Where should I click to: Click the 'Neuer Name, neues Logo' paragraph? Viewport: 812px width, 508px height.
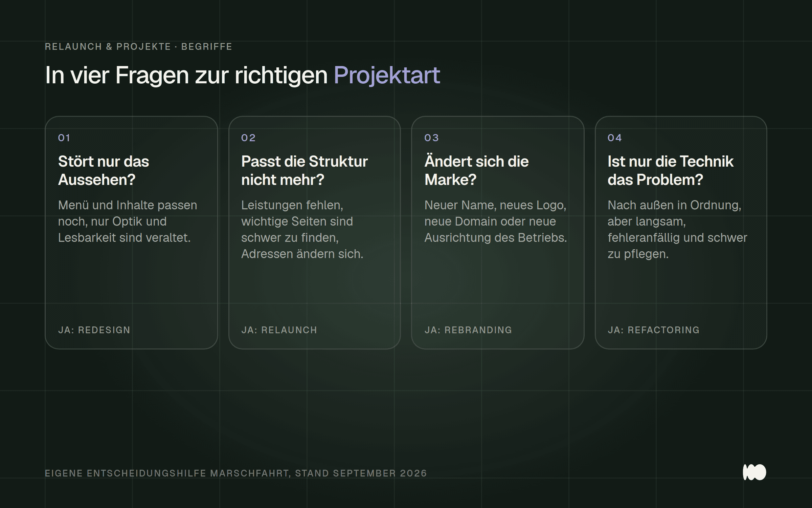tap(496, 221)
